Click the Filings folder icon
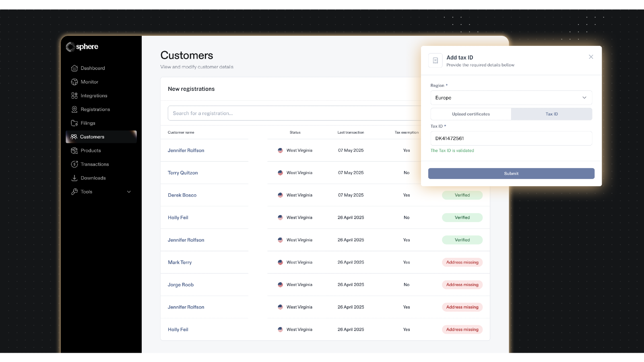The width and height of the screenshot is (644, 362). (x=74, y=123)
